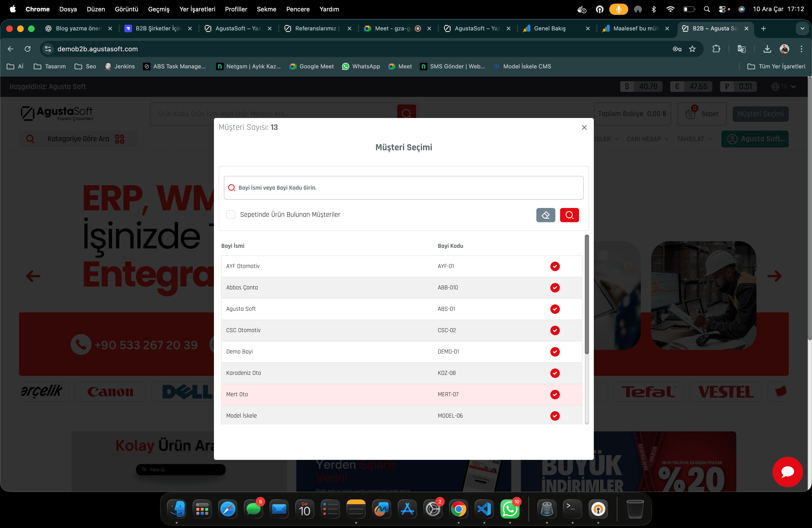Viewport: 812px width, 528px height.
Task: Choose Karadeniz Oto via the checkmark icon
Action: [555, 373]
